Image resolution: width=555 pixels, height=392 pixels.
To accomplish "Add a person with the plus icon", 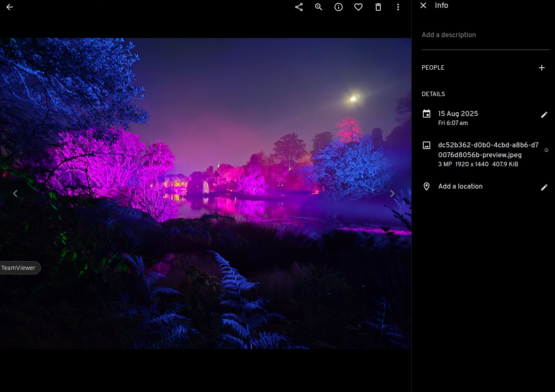I will coord(542,68).
